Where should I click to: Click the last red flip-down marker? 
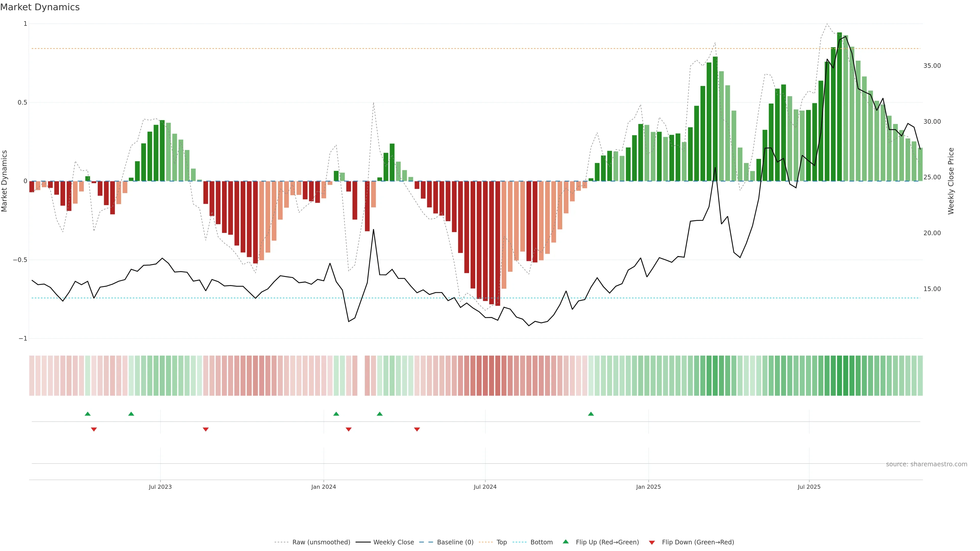417,429
